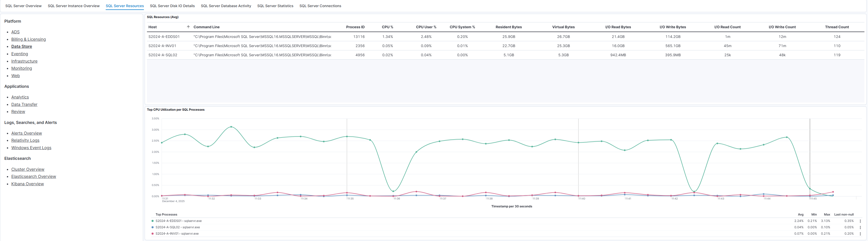Open the SQL Server Connections tab

(x=320, y=6)
